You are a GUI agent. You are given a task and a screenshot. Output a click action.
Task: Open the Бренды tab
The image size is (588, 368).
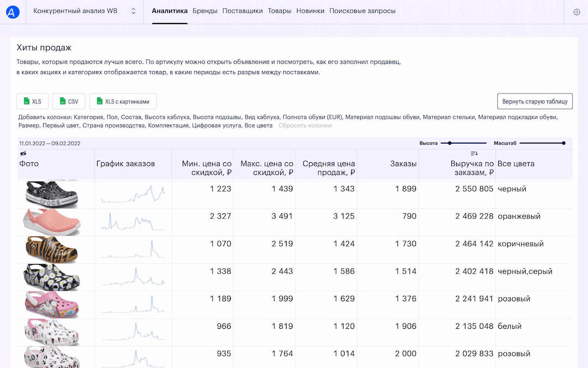(205, 11)
